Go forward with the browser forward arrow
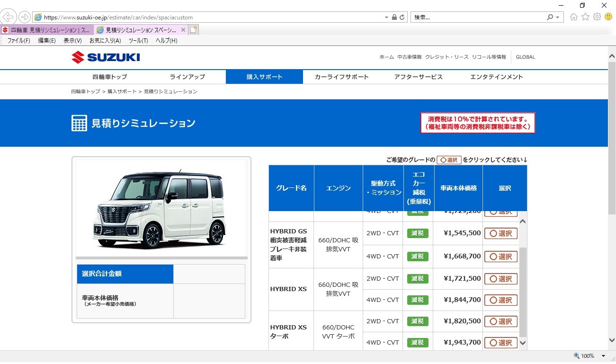 25,17
